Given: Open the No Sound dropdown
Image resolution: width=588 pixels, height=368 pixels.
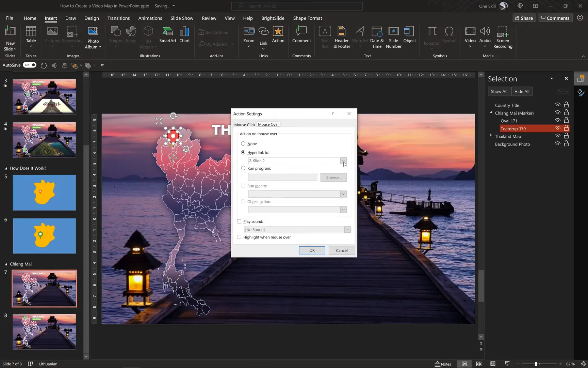Looking at the screenshot, I should (x=347, y=230).
